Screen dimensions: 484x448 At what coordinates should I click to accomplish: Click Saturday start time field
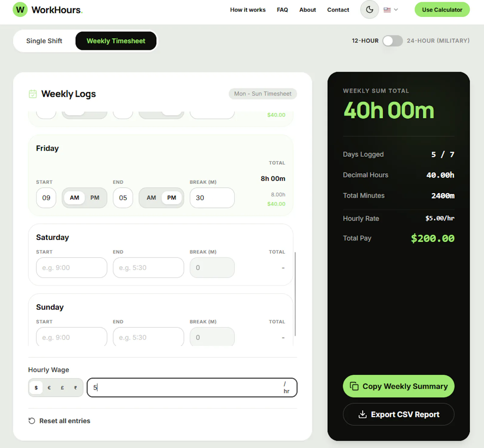(72, 268)
